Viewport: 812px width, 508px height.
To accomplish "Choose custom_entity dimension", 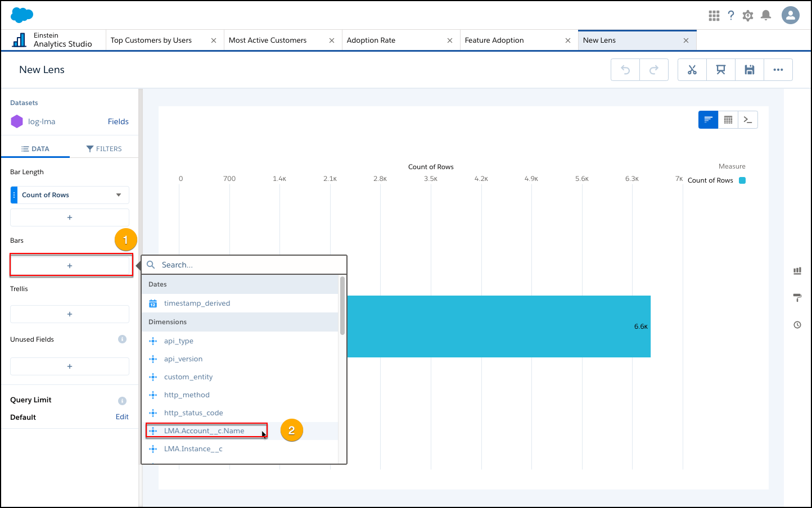I will point(240,377).
